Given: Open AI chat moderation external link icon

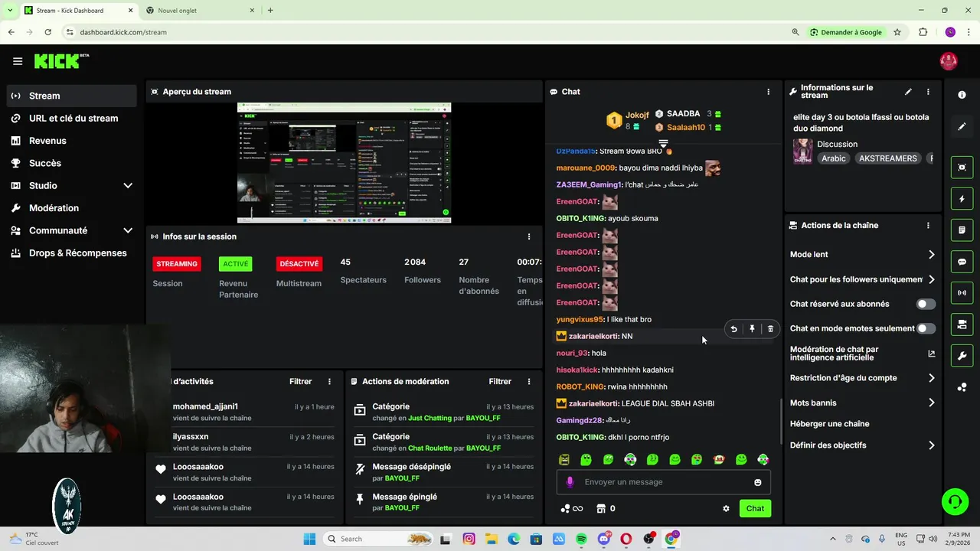Looking at the screenshot, I should click(931, 354).
